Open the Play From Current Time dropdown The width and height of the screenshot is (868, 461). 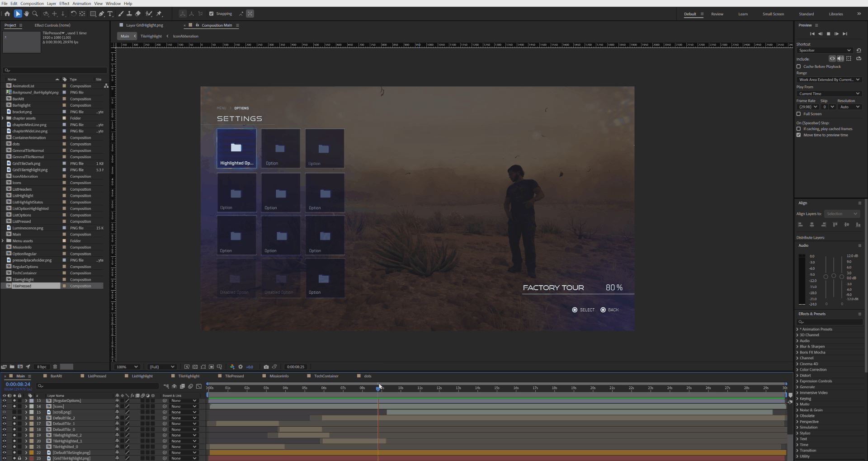pos(829,94)
